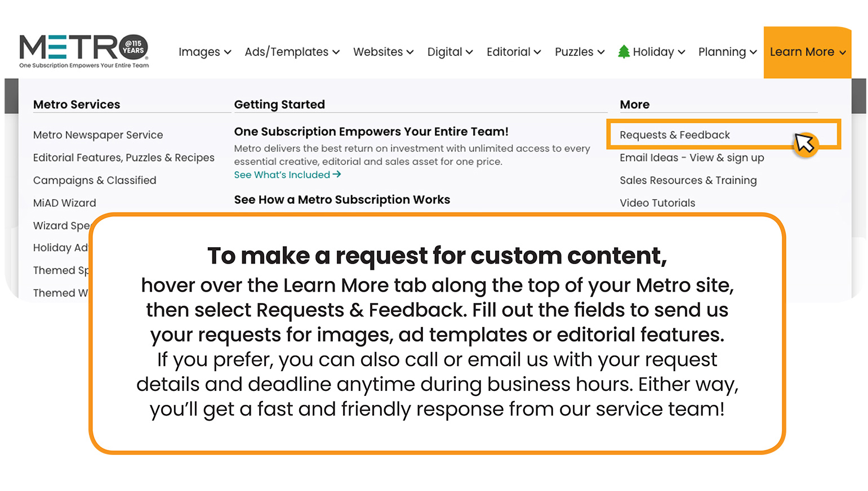Expand the Websites dropdown chevron
Viewport: 868px width, 491px height.
pos(410,52)
